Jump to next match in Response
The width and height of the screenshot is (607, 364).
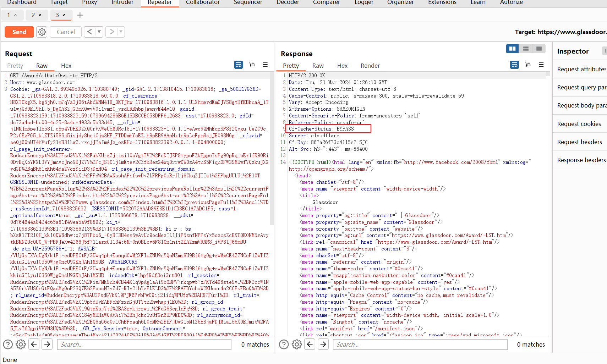pyautogui.click(x=323, y=344)
